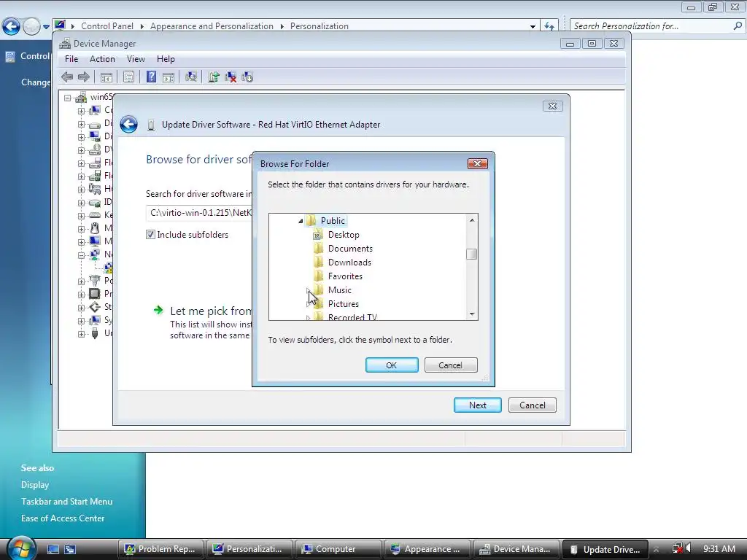Click the blue Back arrow in Update Driver wizard
The image size is (747, 560).
click(x=128, y=124)
